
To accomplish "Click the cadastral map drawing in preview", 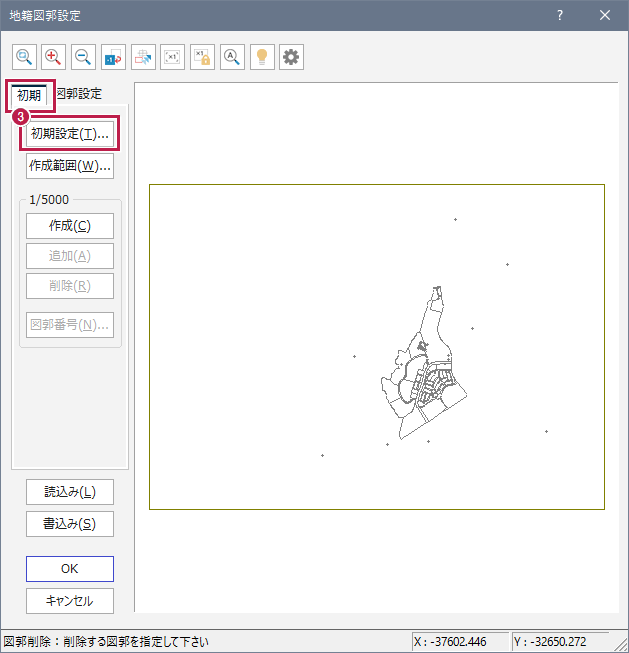I will (424, 363).
